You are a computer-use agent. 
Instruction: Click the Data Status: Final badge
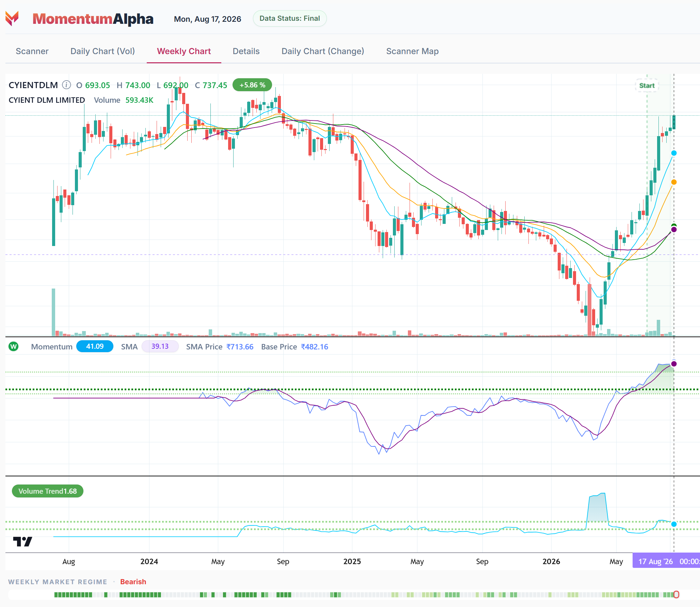pos(290,18)
